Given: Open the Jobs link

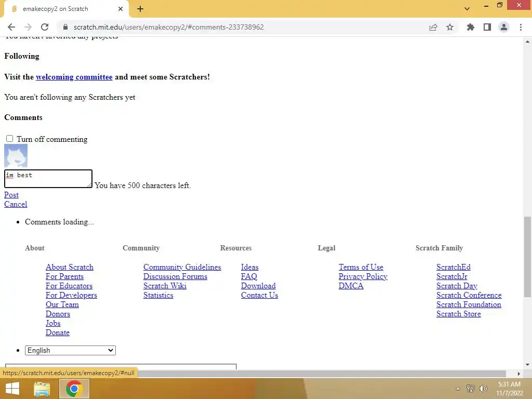Looking at the screenshot, I should pyautogui.click(x=53, y=323).
